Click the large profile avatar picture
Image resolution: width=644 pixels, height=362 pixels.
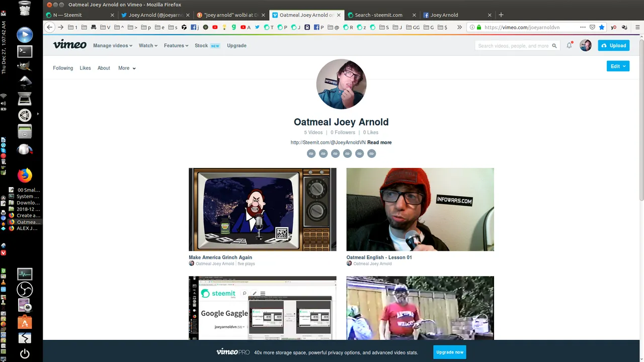point(341,84)
